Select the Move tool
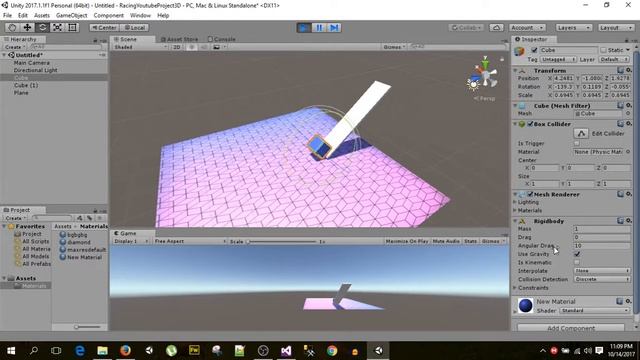 (27, 27)
